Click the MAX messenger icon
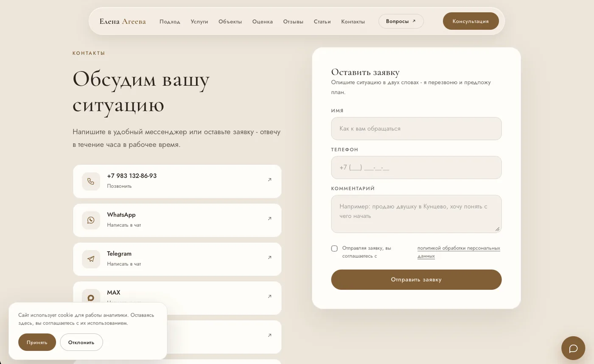Image resolution: width=594 pixels, height=364 pixels. (91, 297)
